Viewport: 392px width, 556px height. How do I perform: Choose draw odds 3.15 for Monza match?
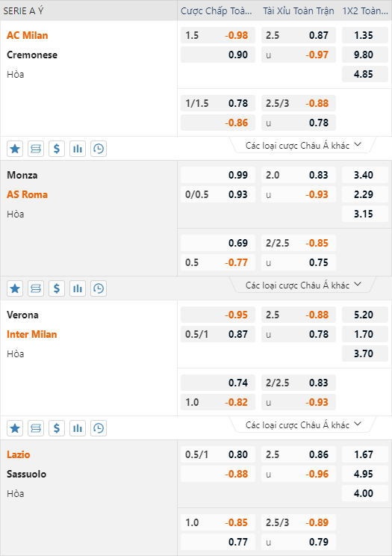point(364,214)
